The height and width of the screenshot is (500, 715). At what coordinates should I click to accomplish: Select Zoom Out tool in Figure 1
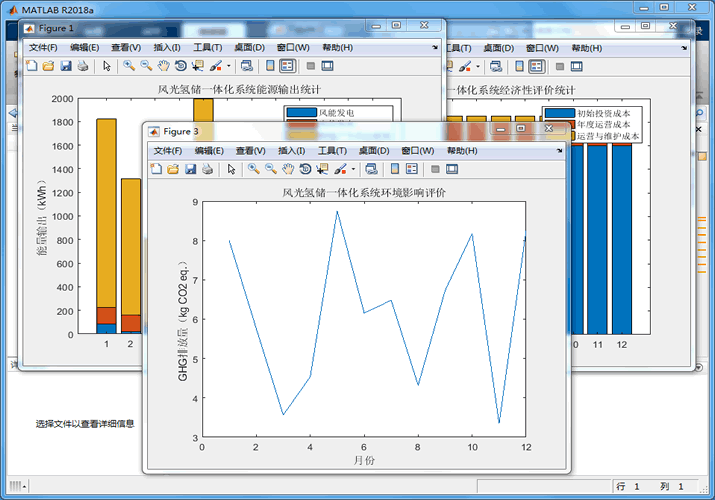tap(146, 66)
